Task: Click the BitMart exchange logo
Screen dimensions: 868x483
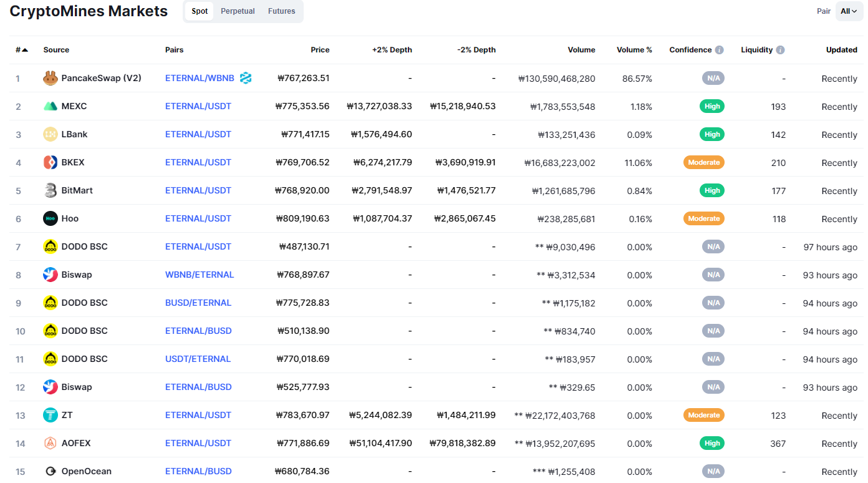Action: (51, 190)
